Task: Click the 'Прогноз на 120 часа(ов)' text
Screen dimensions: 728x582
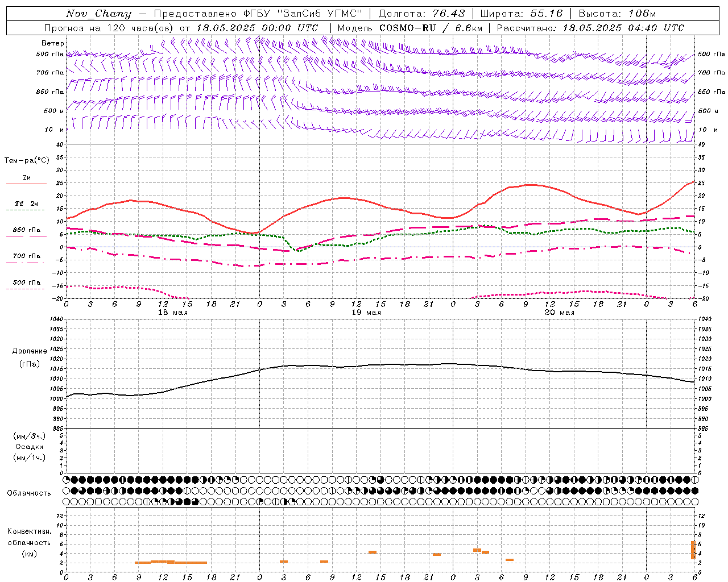Action: pyautogui.click(x=109, y=28)
